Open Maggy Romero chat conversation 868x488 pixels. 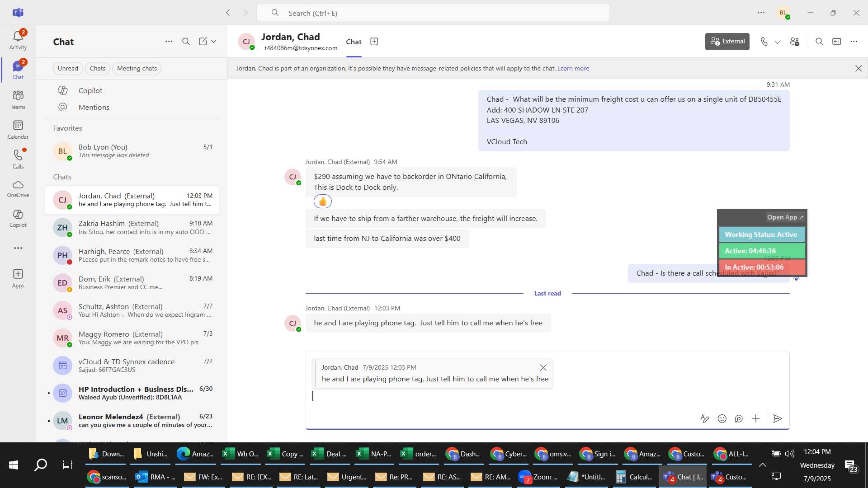click(132, 338)
